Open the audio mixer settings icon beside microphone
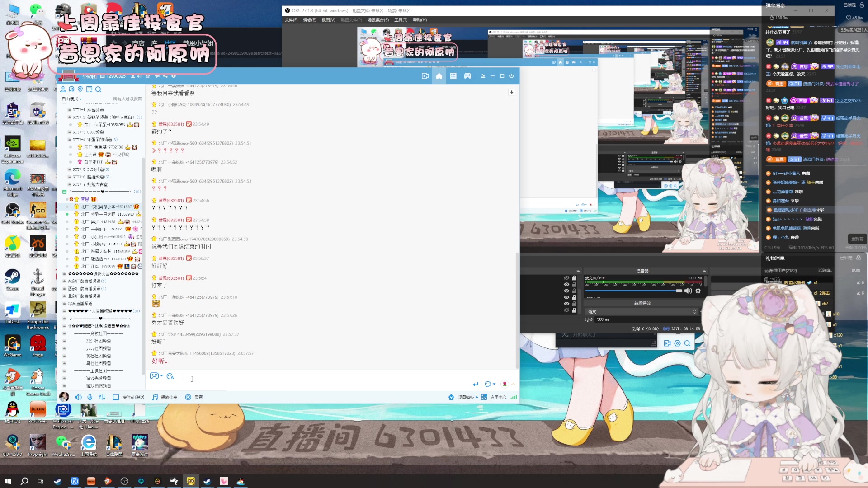 coord(102,397)
